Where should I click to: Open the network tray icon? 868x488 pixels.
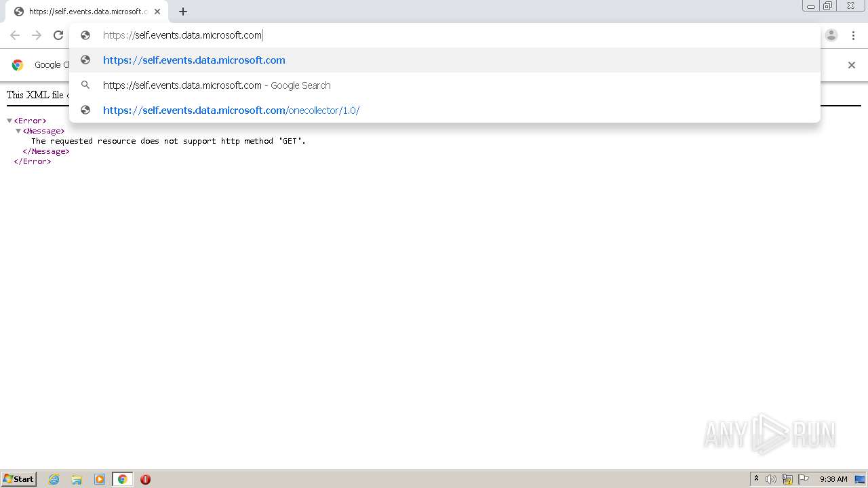tap(787, 479)
